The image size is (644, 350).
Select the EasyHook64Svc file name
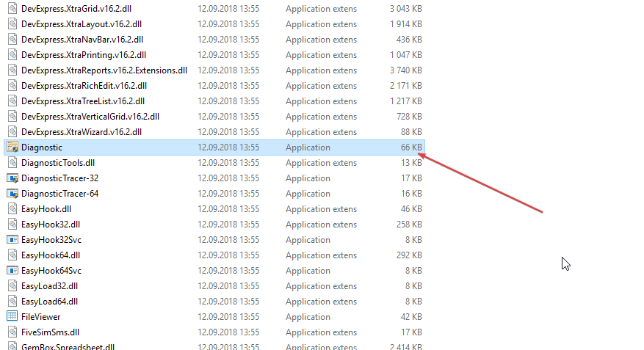tap(51, 271)
